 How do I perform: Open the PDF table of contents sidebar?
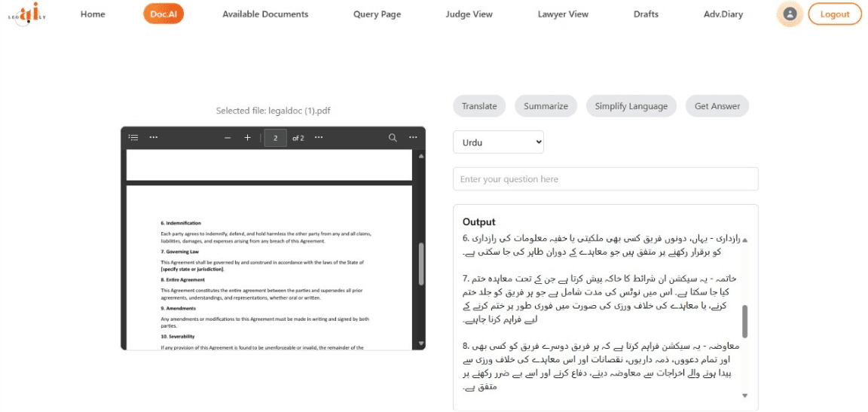tap(133, 138)
